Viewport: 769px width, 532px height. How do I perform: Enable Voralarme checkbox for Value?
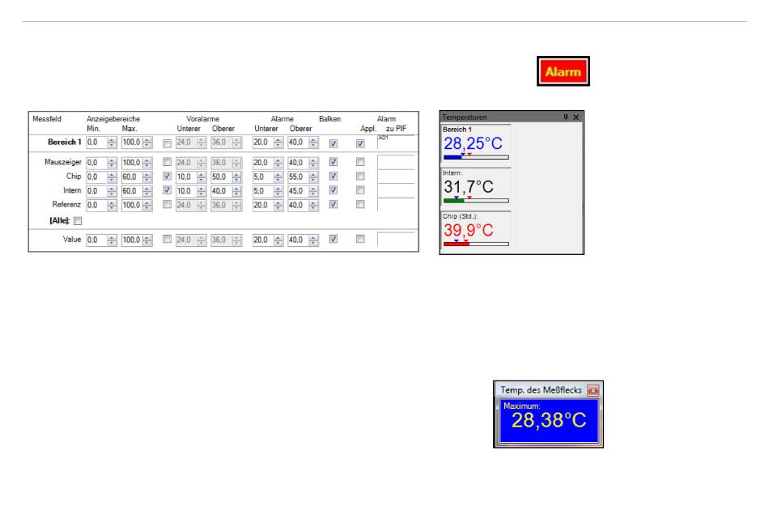click(x=168, y=239)
